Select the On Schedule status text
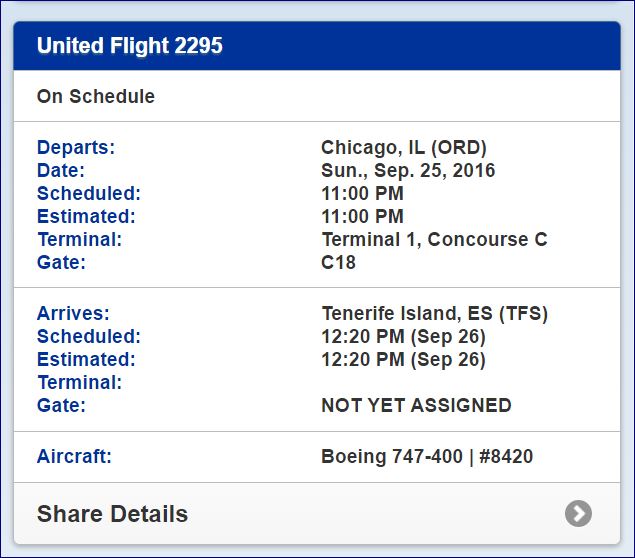Image resolution: width=635 pixels, height=558 pixels. (x=96, y=97)
